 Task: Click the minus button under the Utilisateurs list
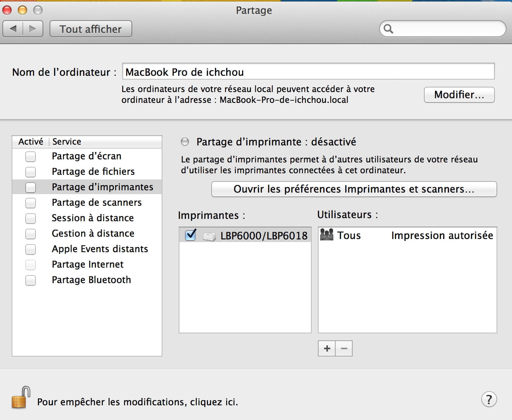click(x=344, y=348)
